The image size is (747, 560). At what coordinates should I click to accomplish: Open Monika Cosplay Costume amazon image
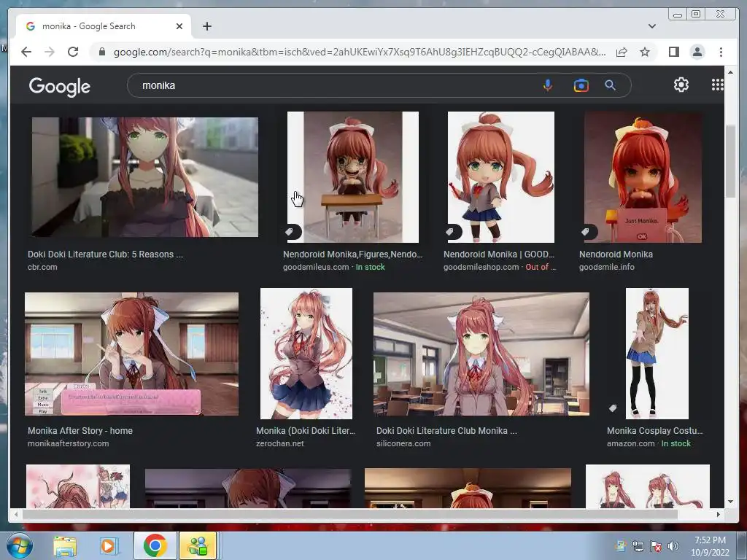[x=657, y=354]
